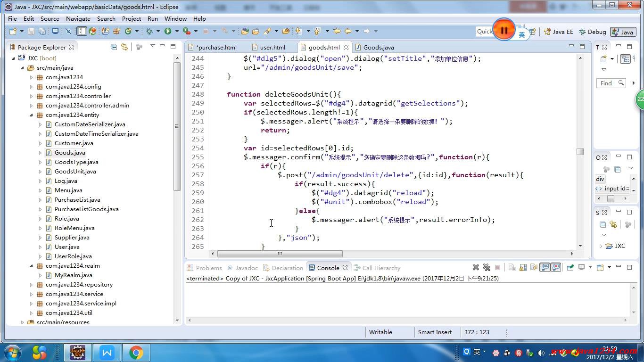Click Collapse All in Package Explorer

tap(114, 47)
